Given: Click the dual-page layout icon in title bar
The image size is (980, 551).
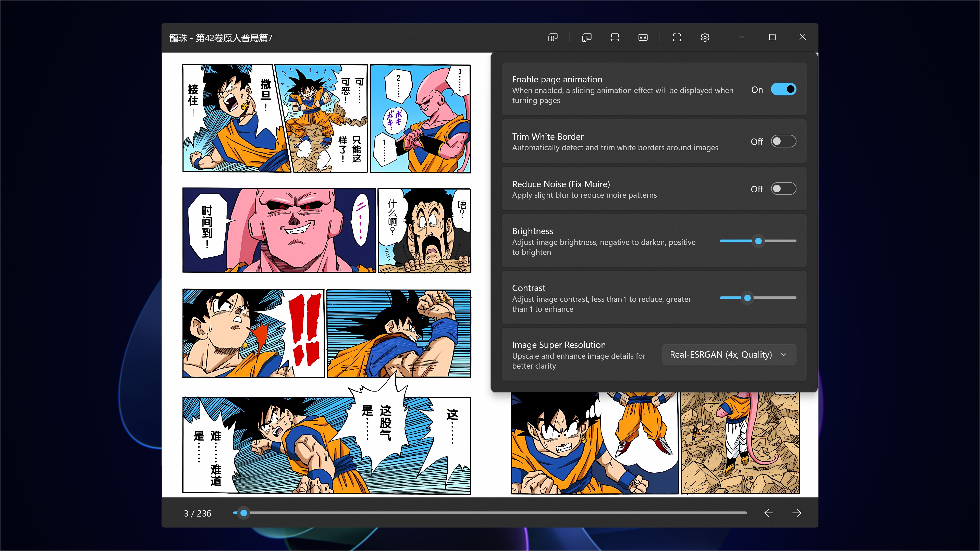Looking at the screenshot, I should (553, 37).
